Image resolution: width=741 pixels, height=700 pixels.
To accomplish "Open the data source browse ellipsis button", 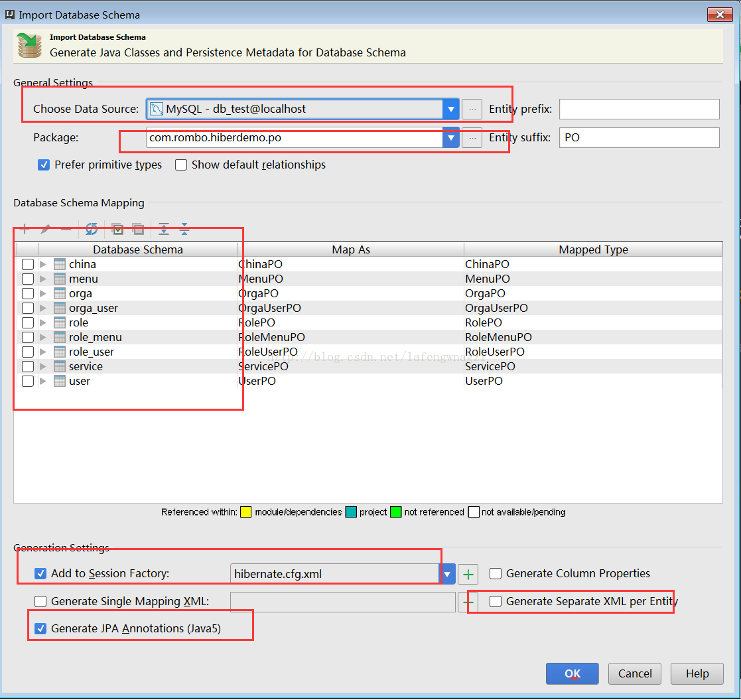I will point(472,109).
